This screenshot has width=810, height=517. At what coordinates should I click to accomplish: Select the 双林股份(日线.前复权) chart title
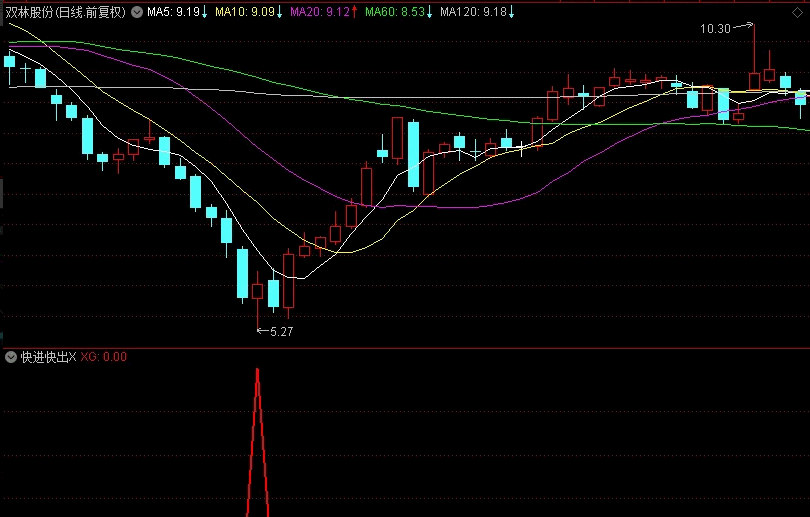pyautogui.click(x=66, y=12)
